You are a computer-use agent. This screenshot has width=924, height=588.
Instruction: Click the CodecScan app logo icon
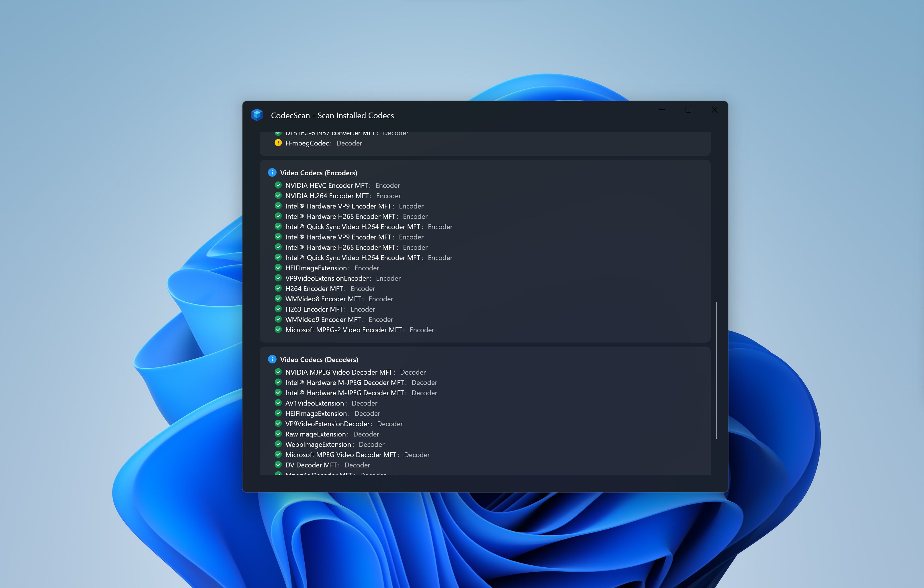point(257,115)
